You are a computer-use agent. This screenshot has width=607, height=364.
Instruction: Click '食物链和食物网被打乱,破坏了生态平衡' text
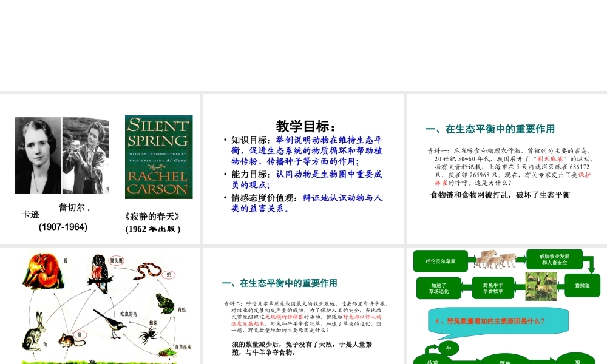coord(501,195)
